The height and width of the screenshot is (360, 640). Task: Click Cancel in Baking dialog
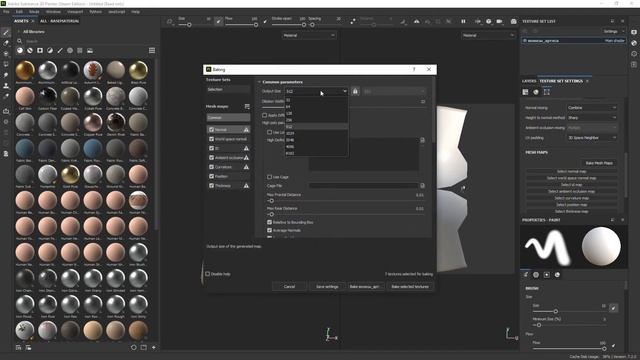(x=289, y=287)
